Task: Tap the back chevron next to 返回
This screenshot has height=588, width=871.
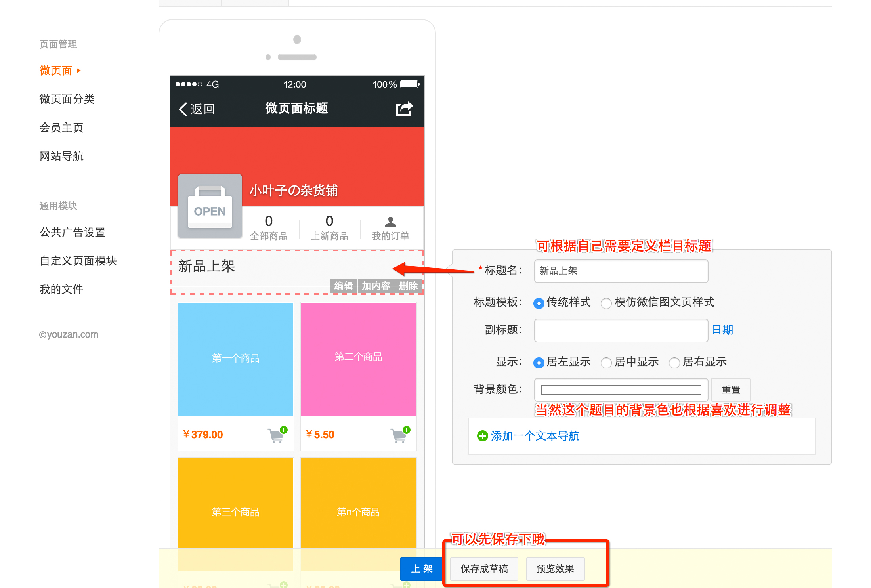Action: 183,109
